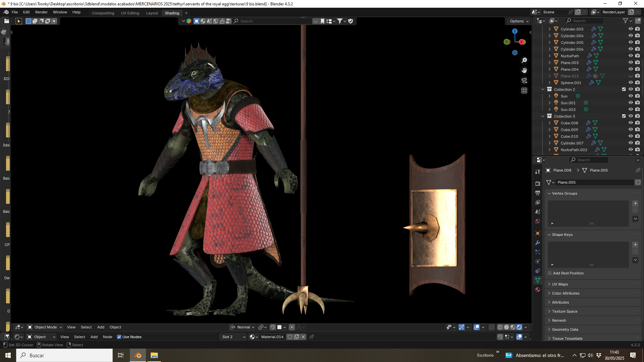Screen dimensions: 644x362
Task: Toggle the camera view gizmo icon
Action: (x=524, y=80)
